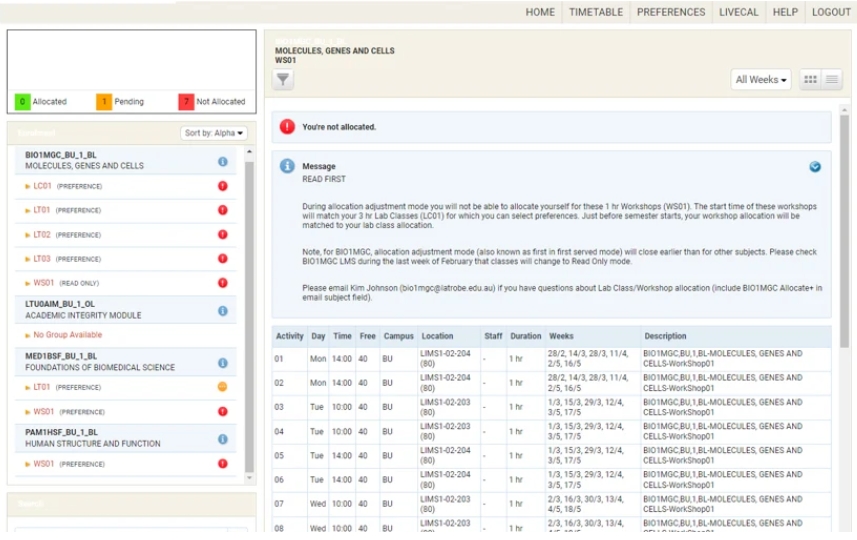Click green Allocated count badge
This screenshot has height=540, width=857.
pyautogui.click(x=22, y=102)
